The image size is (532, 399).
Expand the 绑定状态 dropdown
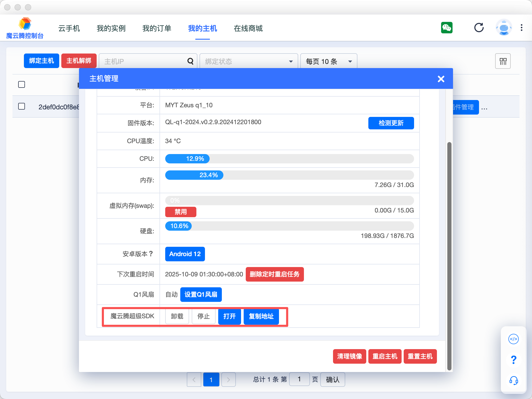[x=249, y=61]
